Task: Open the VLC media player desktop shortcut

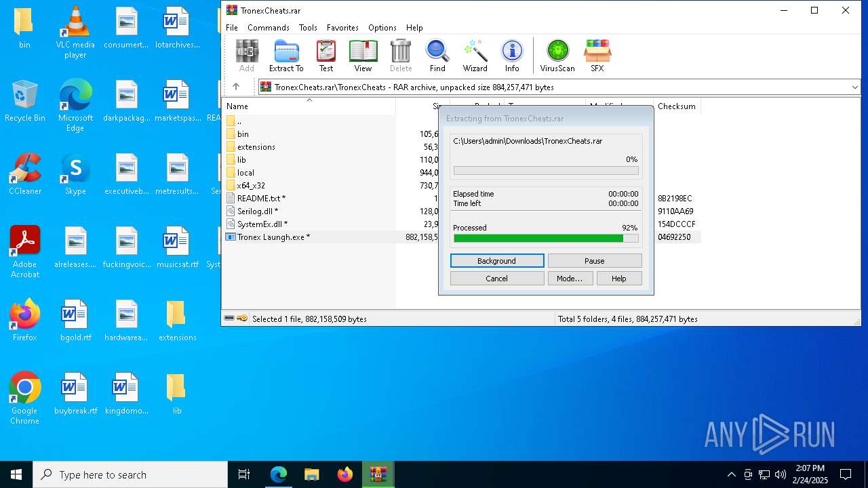Action: click(x=75, y=33)
